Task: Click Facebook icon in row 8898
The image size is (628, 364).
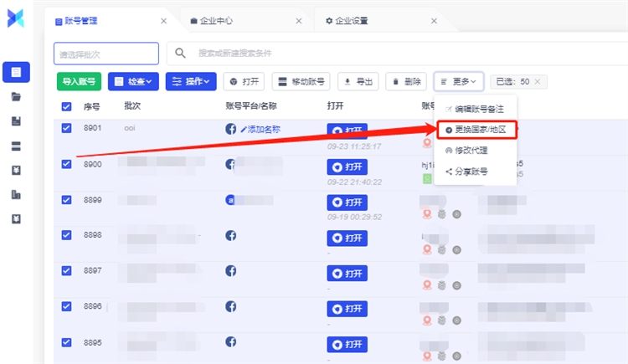Action: click(230, 235)
